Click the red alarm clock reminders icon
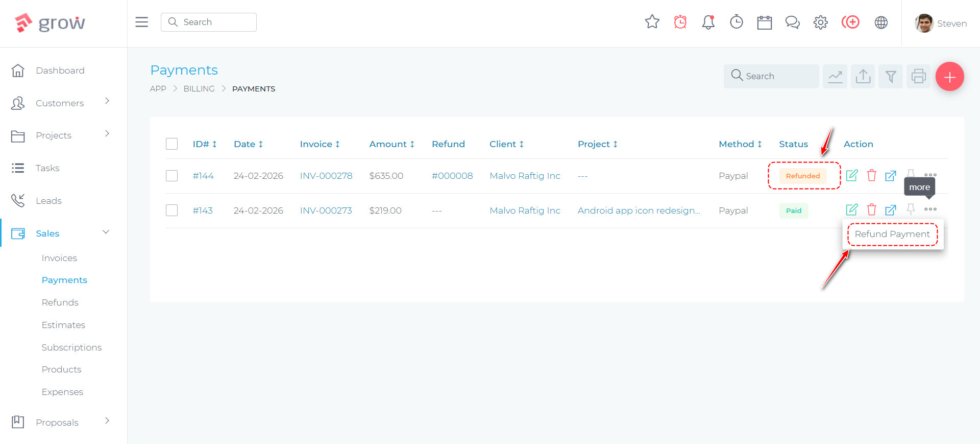The image size is (980, 444). tap(680, 22)
